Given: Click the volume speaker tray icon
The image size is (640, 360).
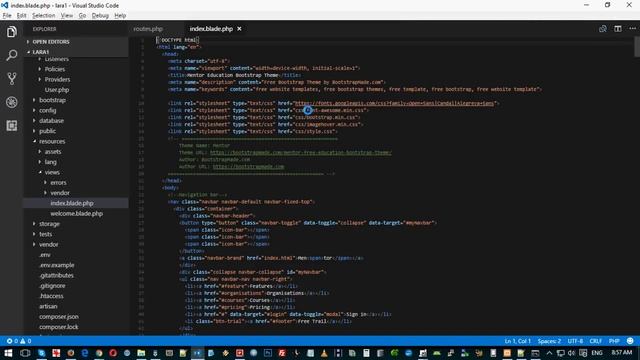Looking at the screenshot, I should coord(571,353).
